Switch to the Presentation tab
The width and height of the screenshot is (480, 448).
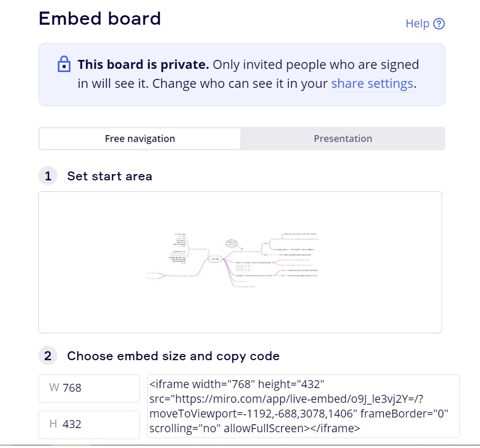343,139
